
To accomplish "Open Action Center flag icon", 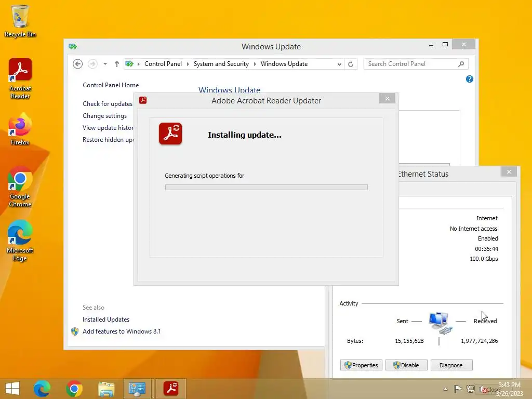I will [x=458, y=389].
